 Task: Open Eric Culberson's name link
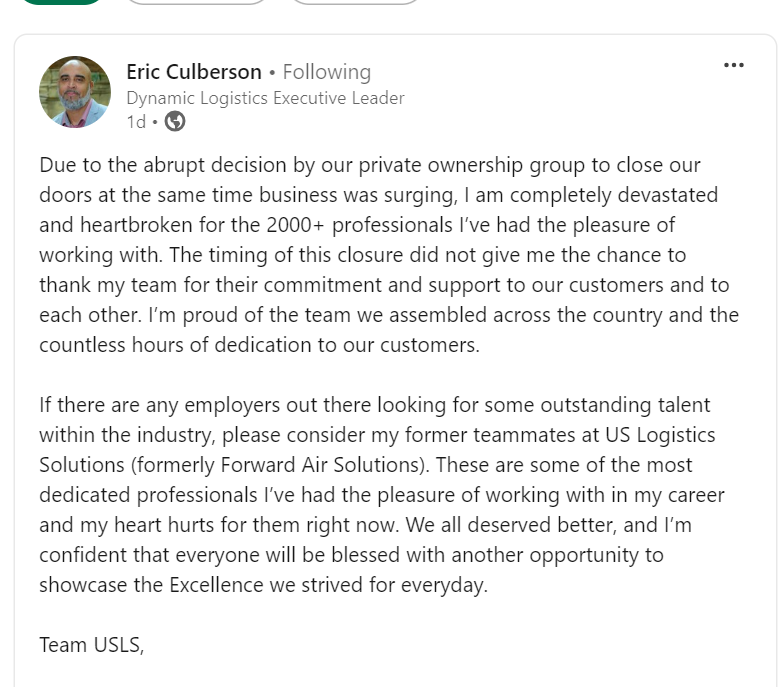[x=194, y=72]
